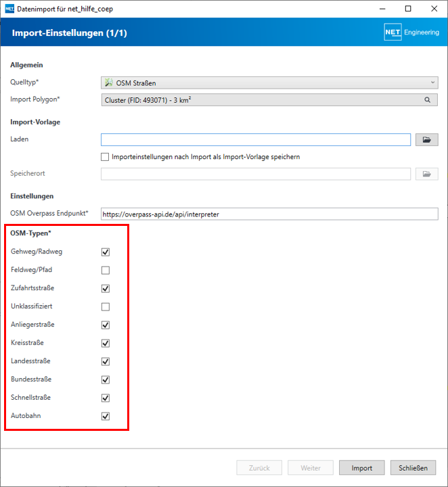
Task: Click the Import Polygon Cluster field
Action: (269, 100)
